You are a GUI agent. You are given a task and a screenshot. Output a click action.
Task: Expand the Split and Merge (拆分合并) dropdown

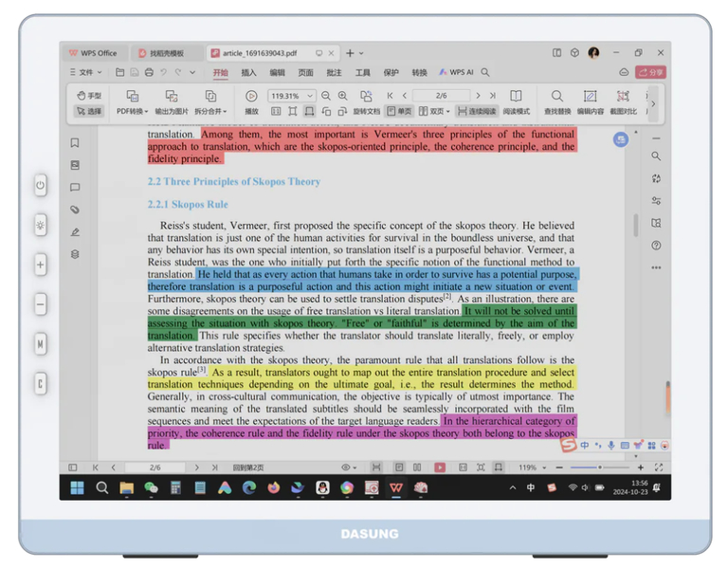coord(210,111)
